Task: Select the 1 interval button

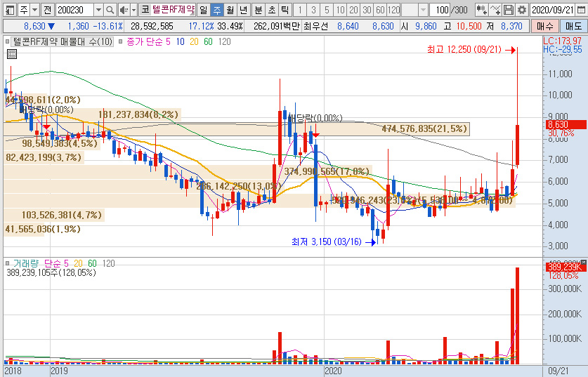Action: click(x=300, y=10)
